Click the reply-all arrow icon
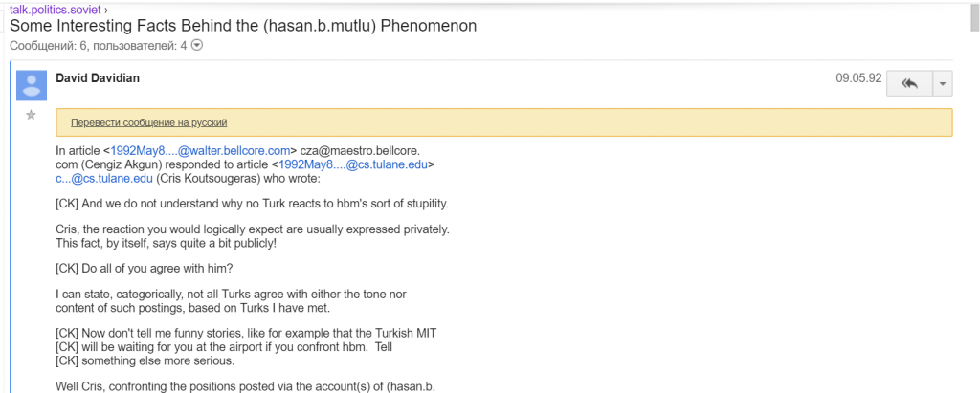 point(909,84)
